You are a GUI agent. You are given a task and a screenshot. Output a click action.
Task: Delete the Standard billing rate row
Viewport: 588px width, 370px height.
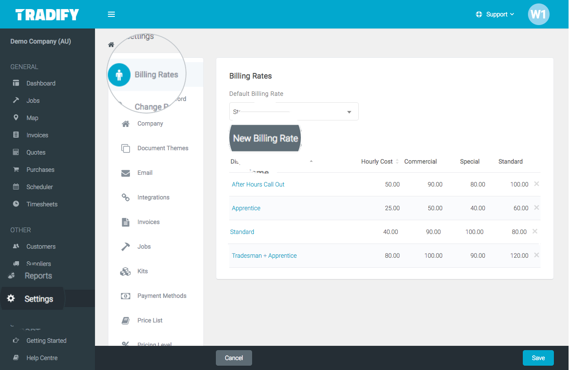pos(534,231)
